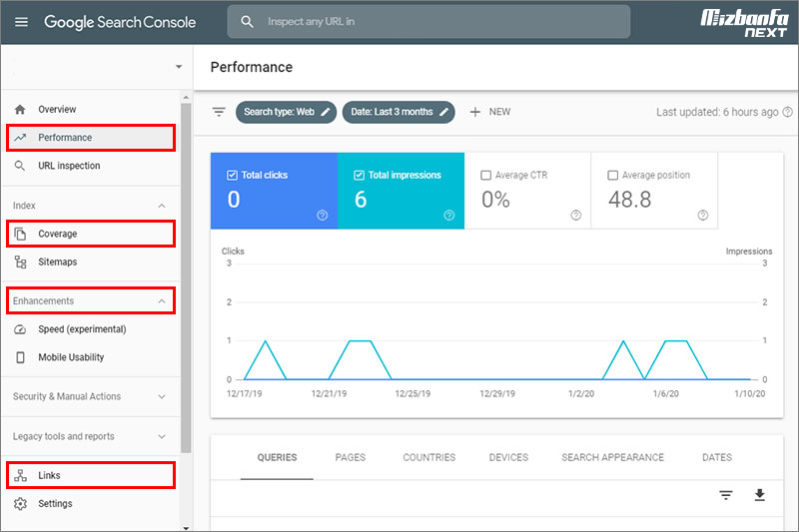Image resolution: width=799 pixels, height=532 pixels.
Task: Click the Last updated: 6 hours ago text
Action: [x=717, y=112]
